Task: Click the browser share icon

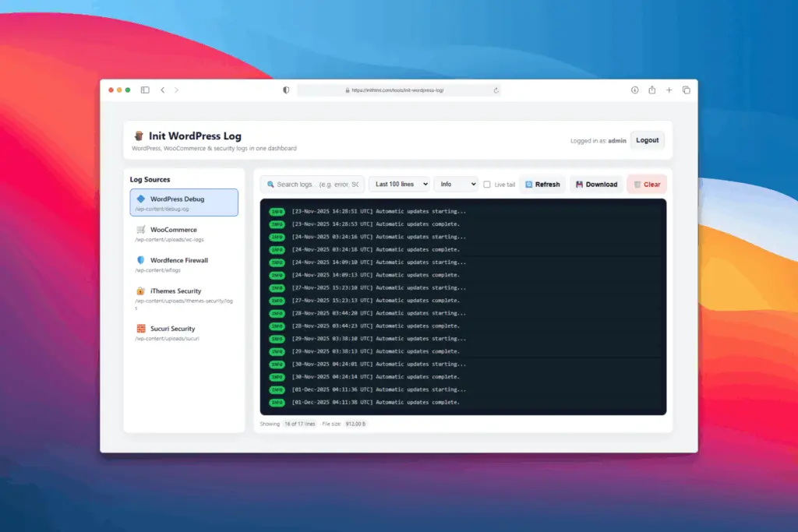Action: pos(652,90)
